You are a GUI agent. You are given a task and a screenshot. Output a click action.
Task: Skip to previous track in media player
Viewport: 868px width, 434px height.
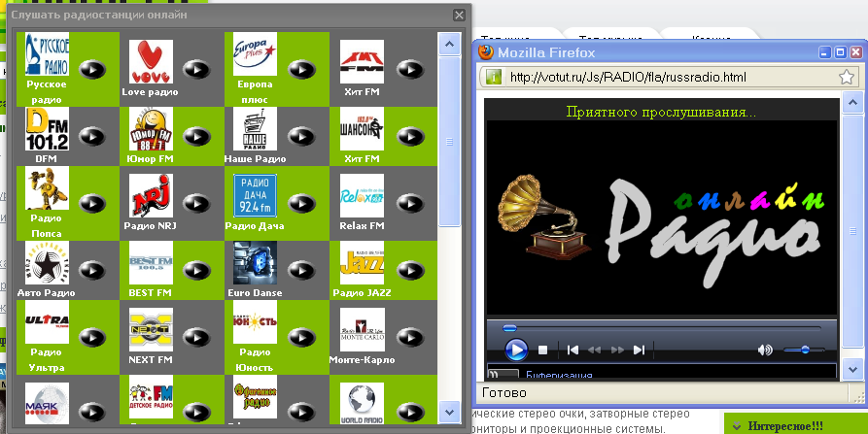(x=573, y=350)
